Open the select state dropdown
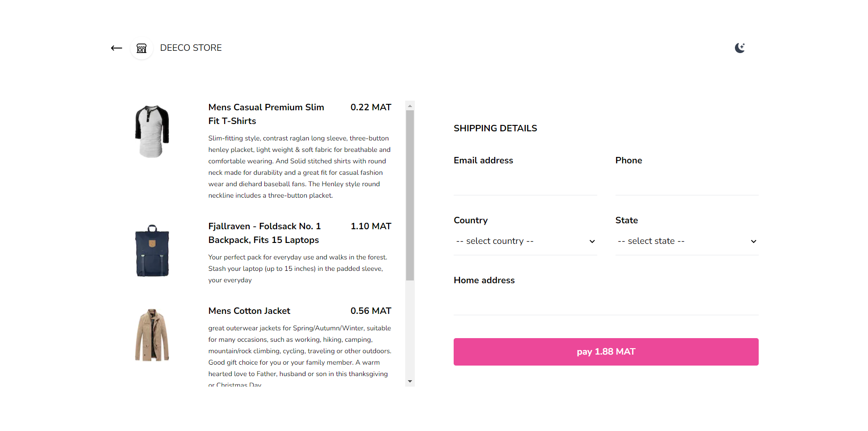The image size is (868, 431). coord(686,241)
